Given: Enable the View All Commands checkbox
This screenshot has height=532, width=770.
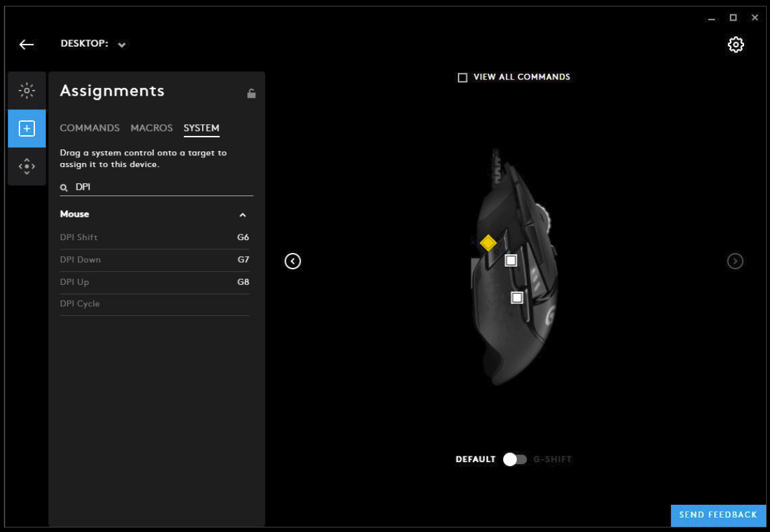Looking at the screenshot, I should pos(462,78).
